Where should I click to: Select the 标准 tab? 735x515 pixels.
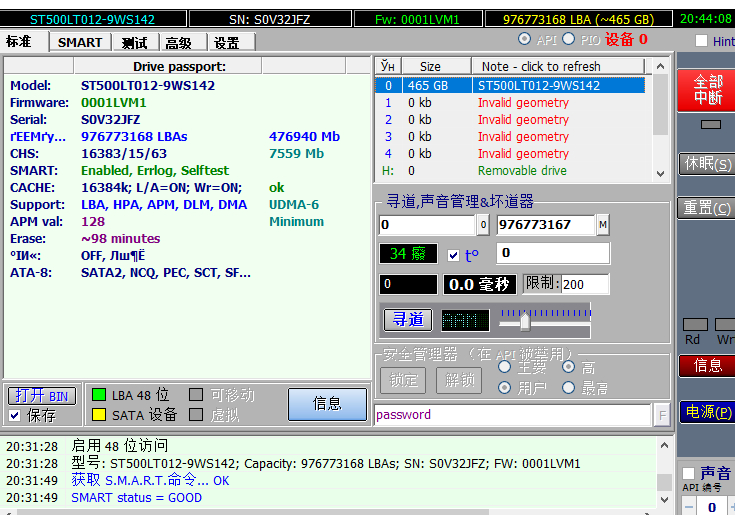point(19,41)
